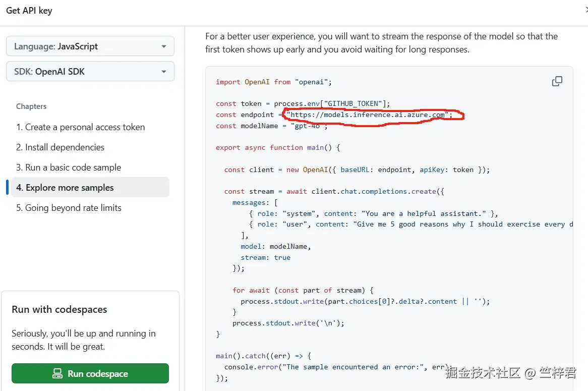Click the process.stdout.write(part.choices line
Screen dimensions: 588x391
(x=365, y=301)
